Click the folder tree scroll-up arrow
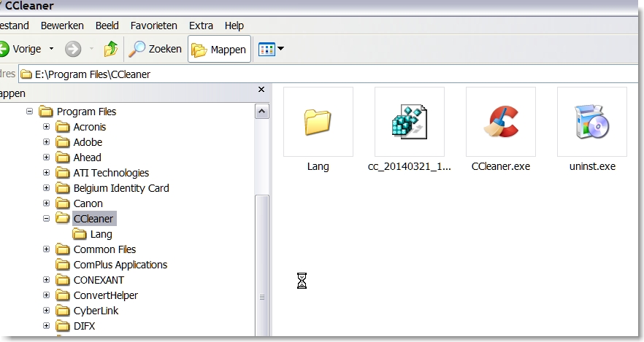This screenshot has height=342, width=644. pyautogui.click(x=262, y=112)
